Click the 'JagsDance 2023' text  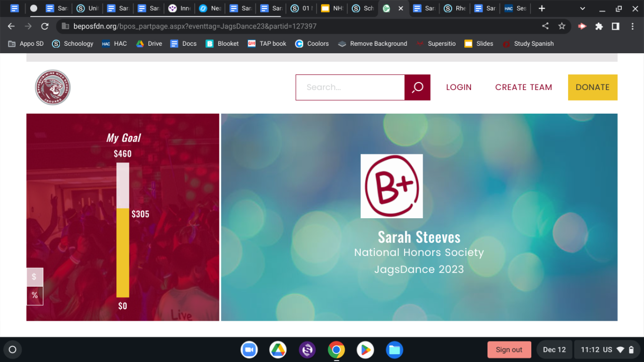coord(419,269)
